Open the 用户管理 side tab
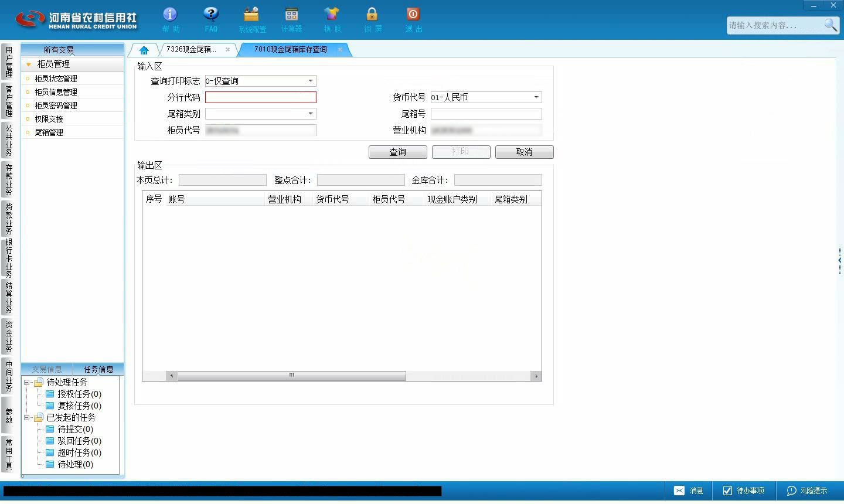844x504 pixels. pyautogui.click(x=8, y=62)
